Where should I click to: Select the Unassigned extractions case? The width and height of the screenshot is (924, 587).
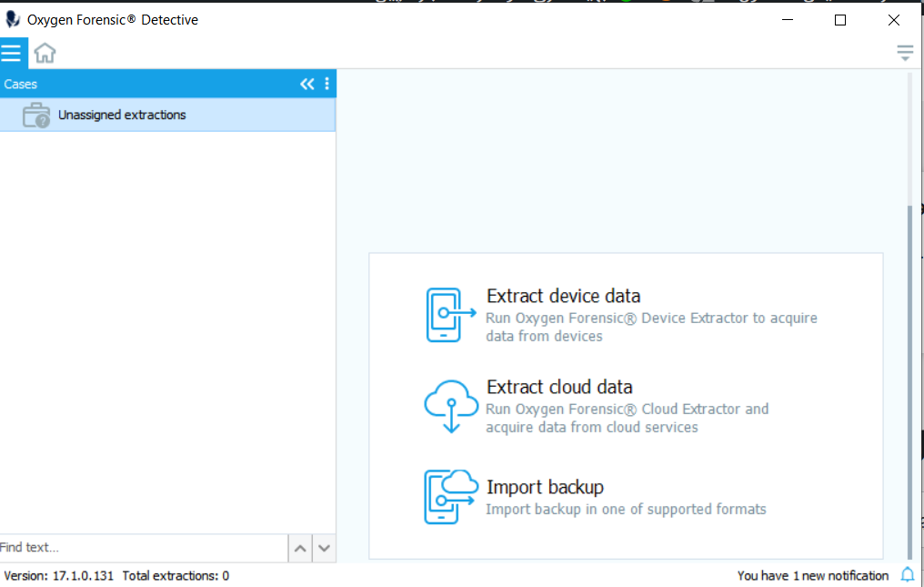(x=168, y=115)
